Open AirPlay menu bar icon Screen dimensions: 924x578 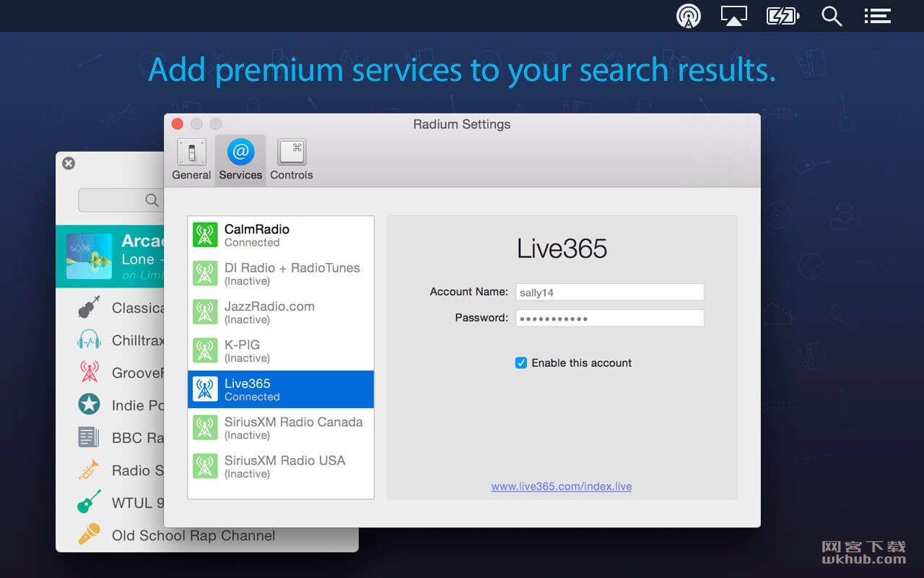pyautogui.click(x=734, y=16)
